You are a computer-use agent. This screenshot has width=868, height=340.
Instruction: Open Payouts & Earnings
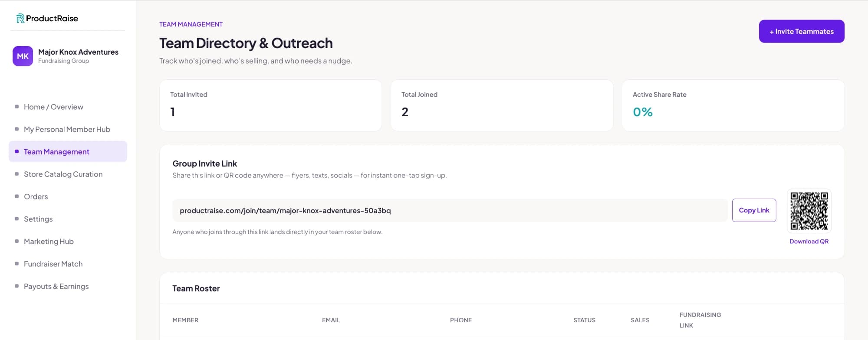56,286
